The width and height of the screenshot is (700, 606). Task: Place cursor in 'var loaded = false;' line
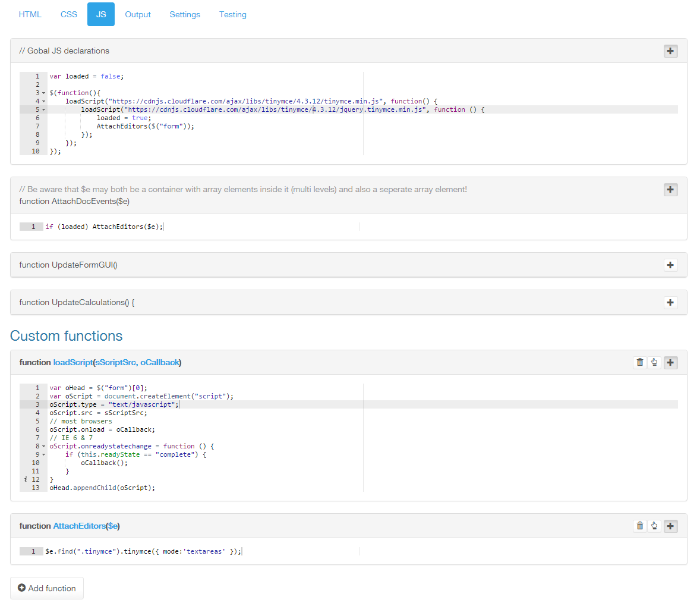(87, 77)
